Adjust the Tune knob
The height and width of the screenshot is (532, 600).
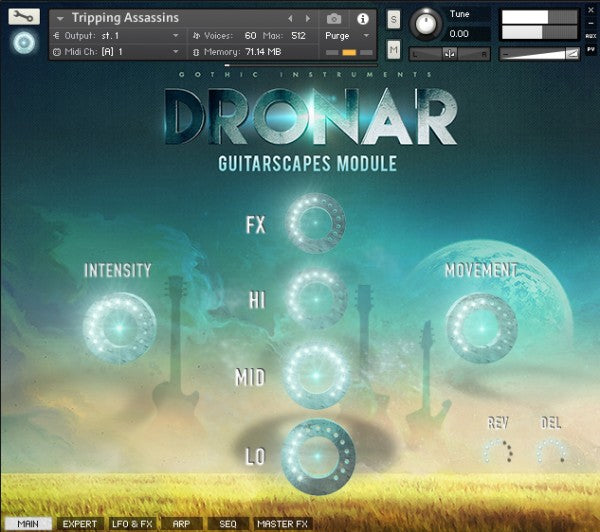pyautogui.click(x=426, y=24)
